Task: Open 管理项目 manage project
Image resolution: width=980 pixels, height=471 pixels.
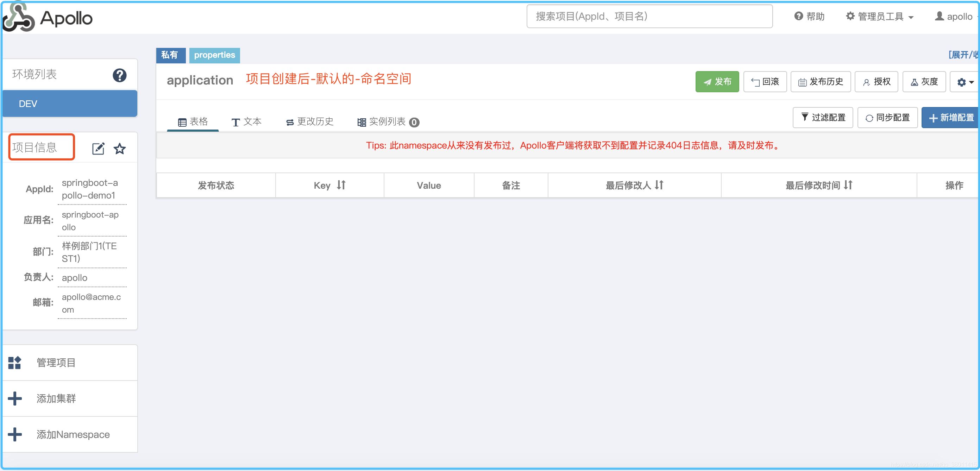Action: click(70, 363)
